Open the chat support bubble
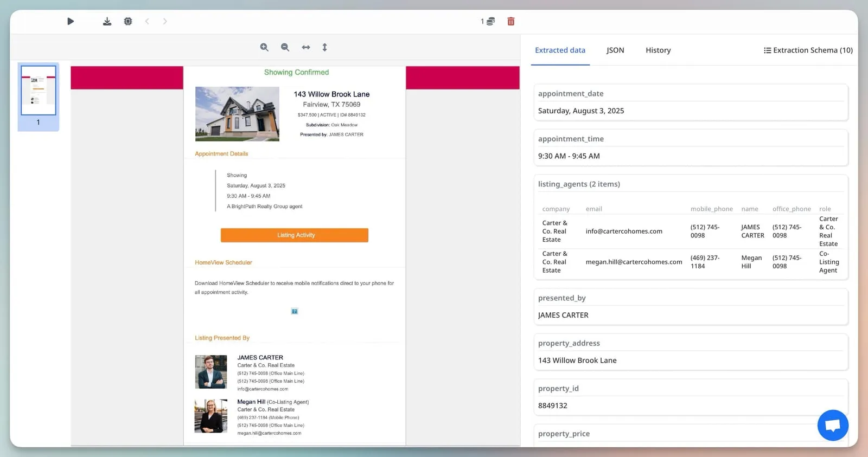The image size is (868, 457). point(833,426)
